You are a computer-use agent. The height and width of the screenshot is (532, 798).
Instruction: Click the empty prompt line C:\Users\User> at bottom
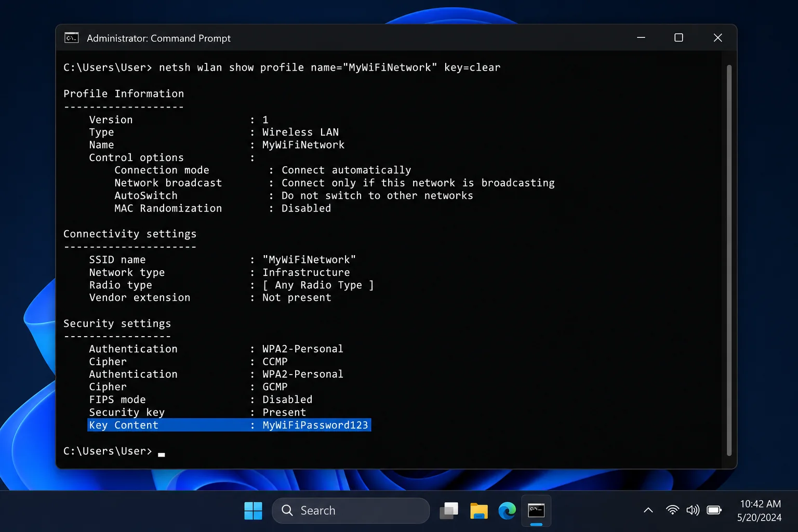click(108, 451)
